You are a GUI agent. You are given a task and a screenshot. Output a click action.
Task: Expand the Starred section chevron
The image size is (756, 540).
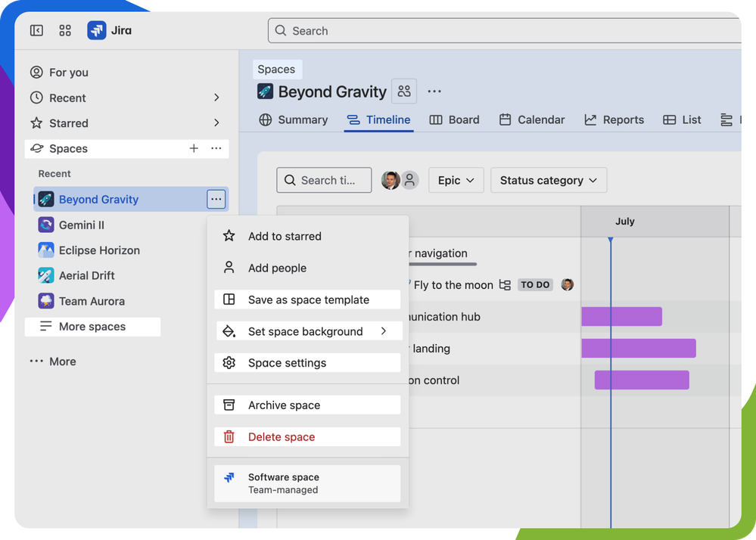pos(216,123)
